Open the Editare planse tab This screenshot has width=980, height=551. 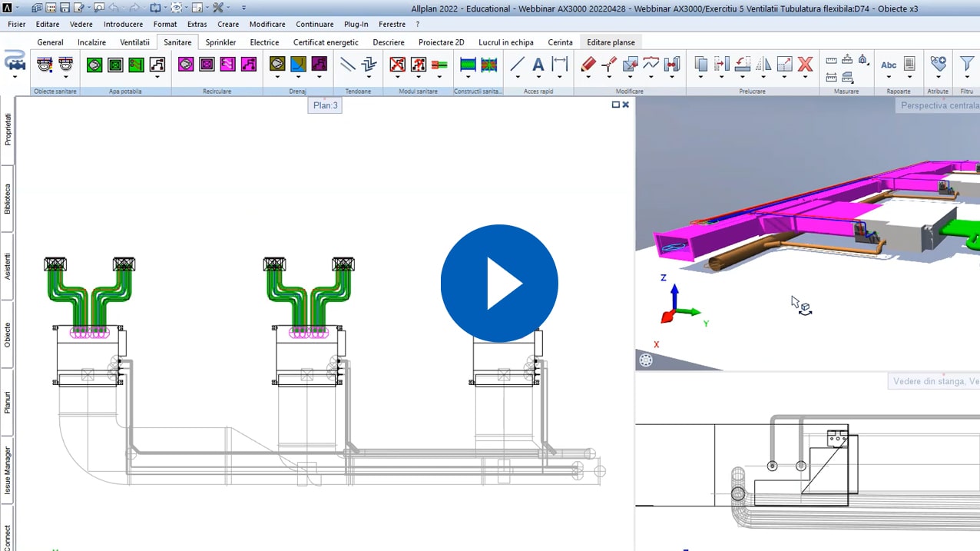point(611,42)
